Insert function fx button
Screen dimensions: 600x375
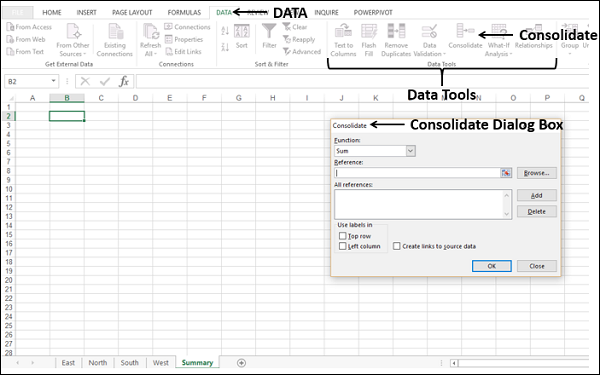point(124,81)
